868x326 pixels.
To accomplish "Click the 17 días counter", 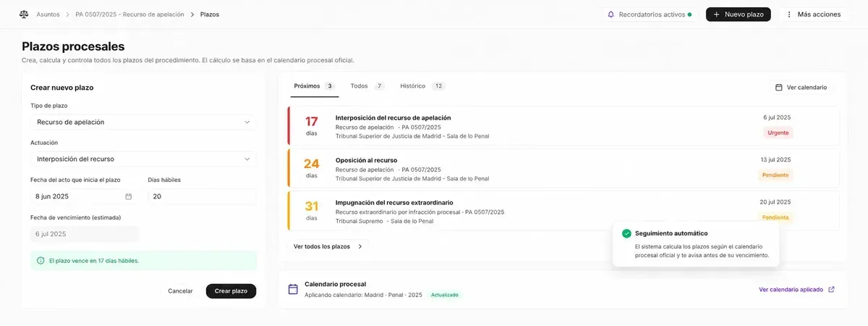I will click(311, 126).
